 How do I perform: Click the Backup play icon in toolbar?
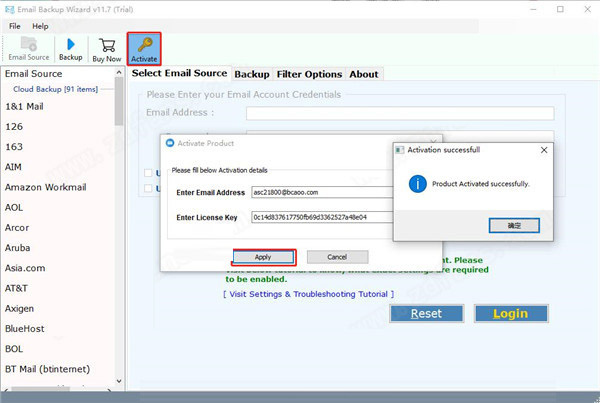[x=70, y=49]
